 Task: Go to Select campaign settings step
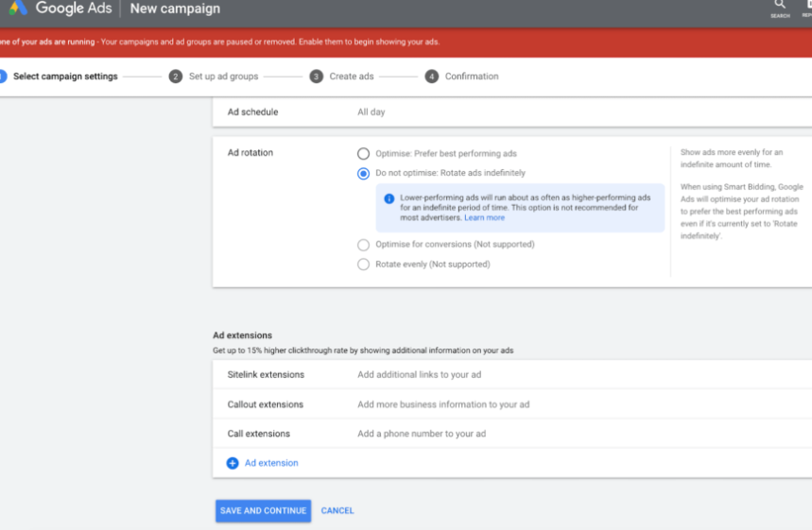tap(65, 77)
